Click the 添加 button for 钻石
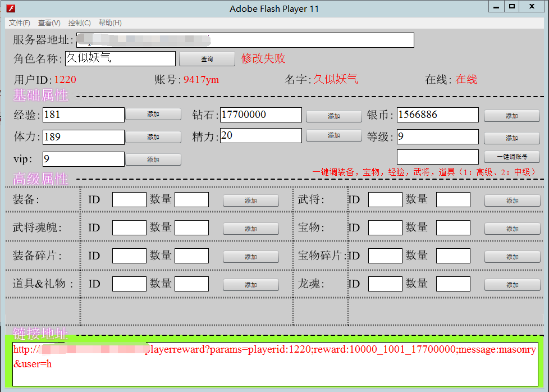Image resolution: width=549 pixels, height=392 pixels. [333, 116]
